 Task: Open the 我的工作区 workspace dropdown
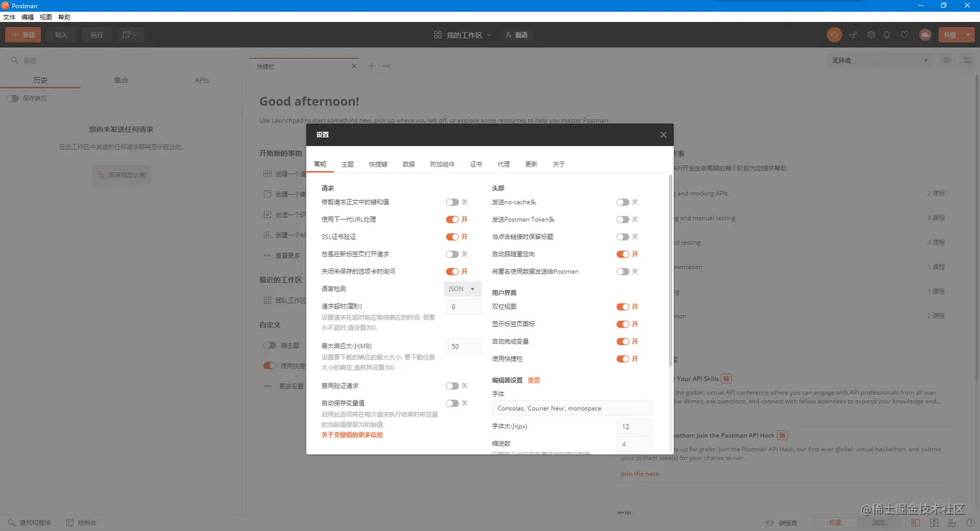point(463,35)
